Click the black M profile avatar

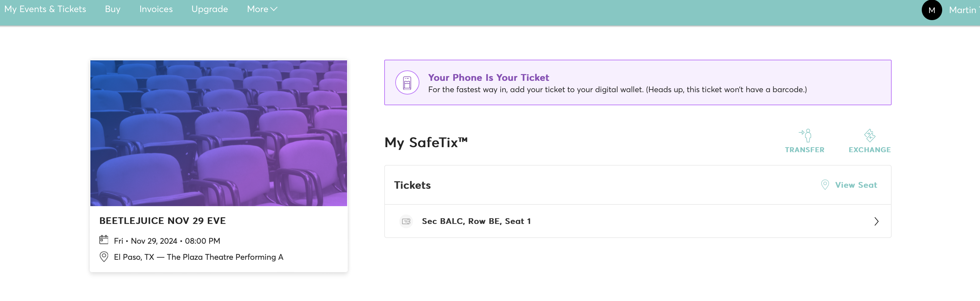[x=931, y=10]
